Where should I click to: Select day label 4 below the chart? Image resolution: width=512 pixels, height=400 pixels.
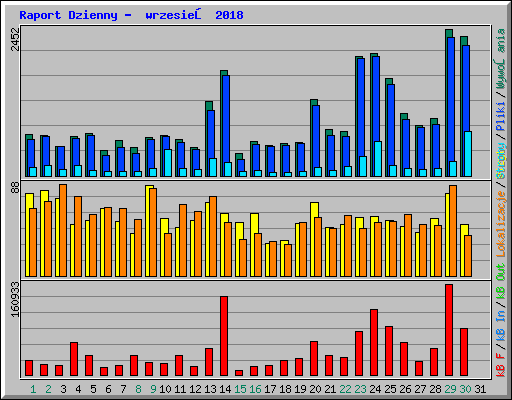pyautogui.click(x=78, y=389)
